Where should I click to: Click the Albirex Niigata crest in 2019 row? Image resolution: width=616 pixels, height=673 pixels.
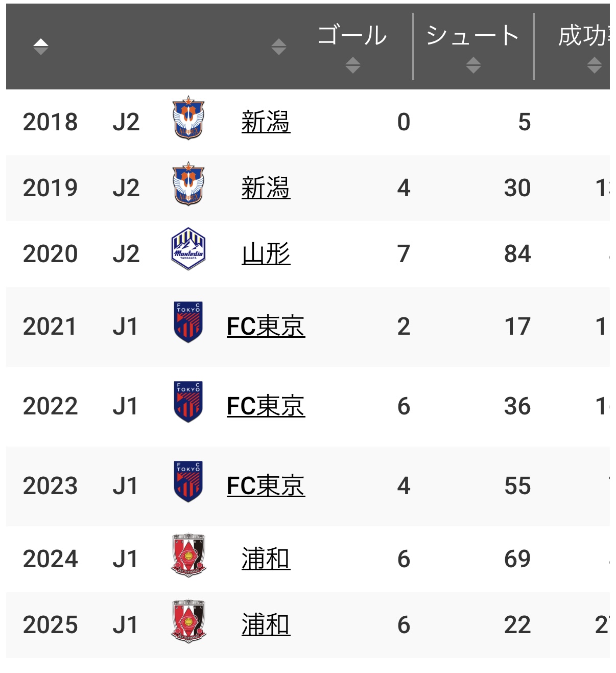click(x=188, y=184)
